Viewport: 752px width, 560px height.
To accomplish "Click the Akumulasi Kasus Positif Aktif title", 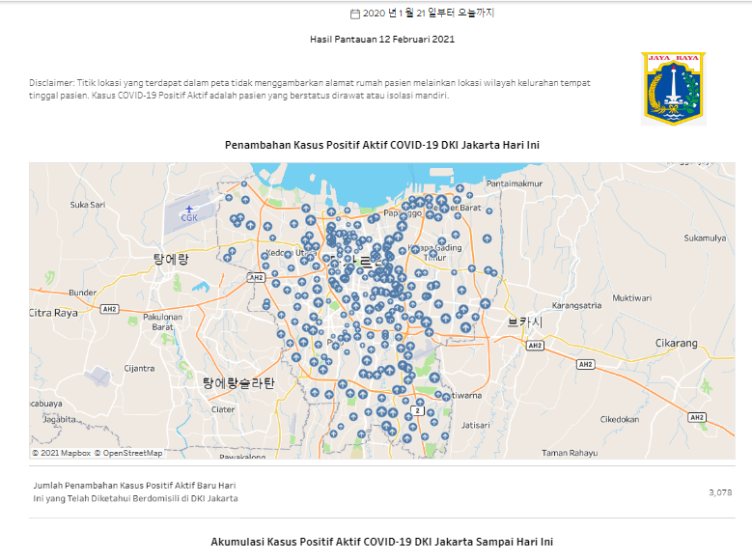I will tap(381, 542).
